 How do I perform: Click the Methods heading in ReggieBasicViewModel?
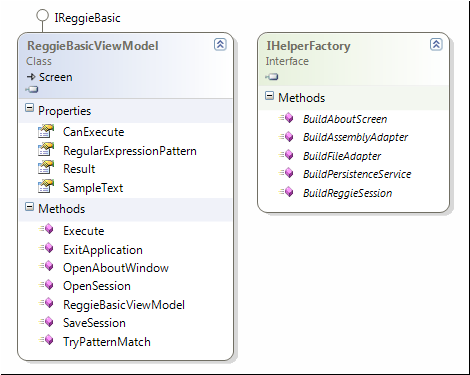click(x=62, y=209)
